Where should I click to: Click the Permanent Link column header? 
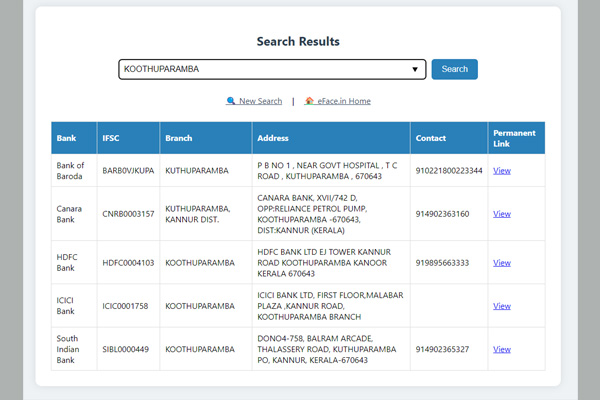(x=516, y=138)
